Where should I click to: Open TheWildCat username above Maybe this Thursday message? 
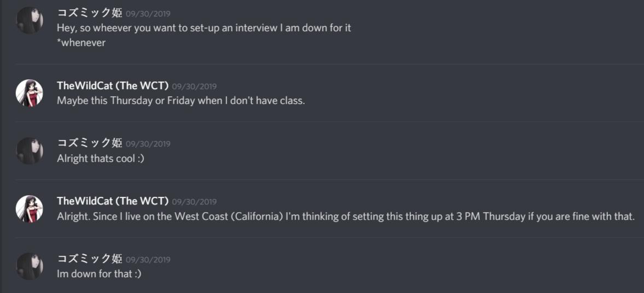[113, 86]
